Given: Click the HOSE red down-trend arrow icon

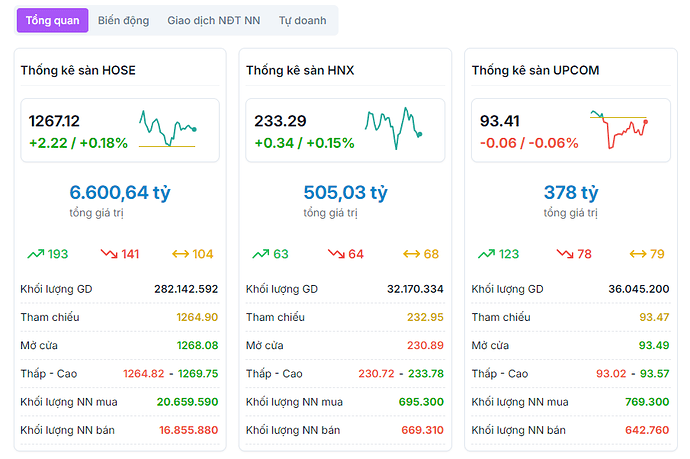Looking at the screenshot, I should (109, 254).
